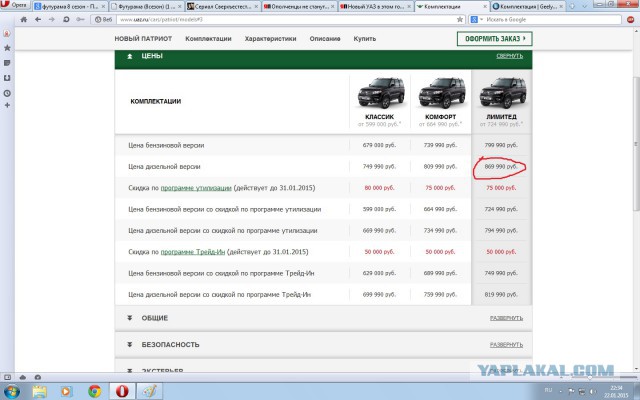
Task: Click the 739 990 руб. КОМФОРТ price
Action: tap(440, 145)
